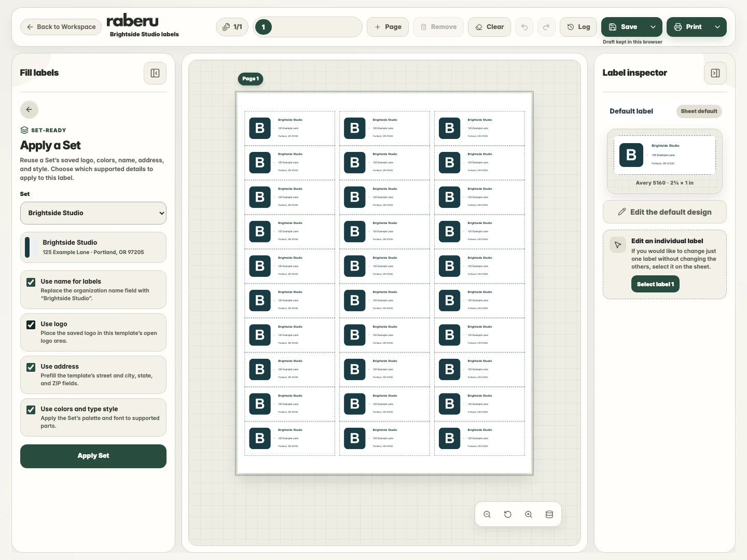Toggle Use address checkbox
The width and height of the screenshot is (747, 560).
[31, 368]
